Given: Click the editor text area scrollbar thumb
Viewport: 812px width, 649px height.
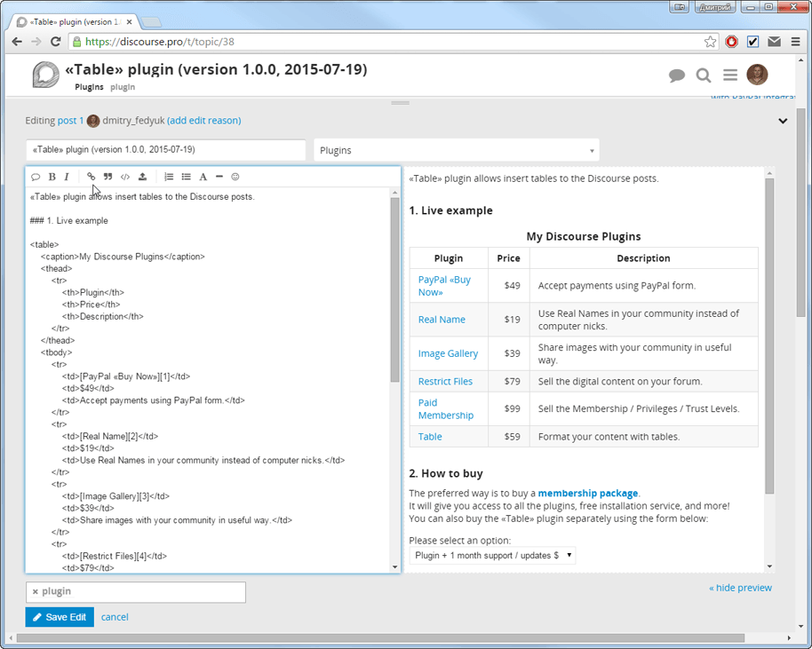Looking at the screenshot, I should click(395, 289).
